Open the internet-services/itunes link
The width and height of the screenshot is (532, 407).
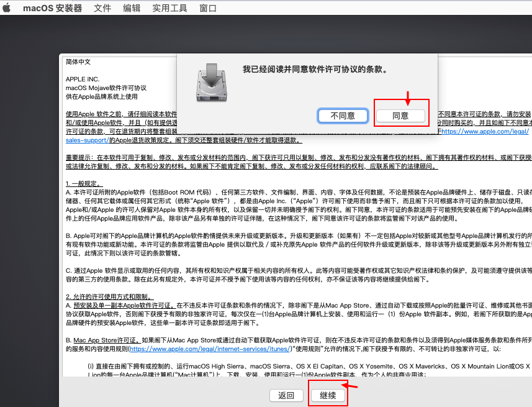pos(210,349)
